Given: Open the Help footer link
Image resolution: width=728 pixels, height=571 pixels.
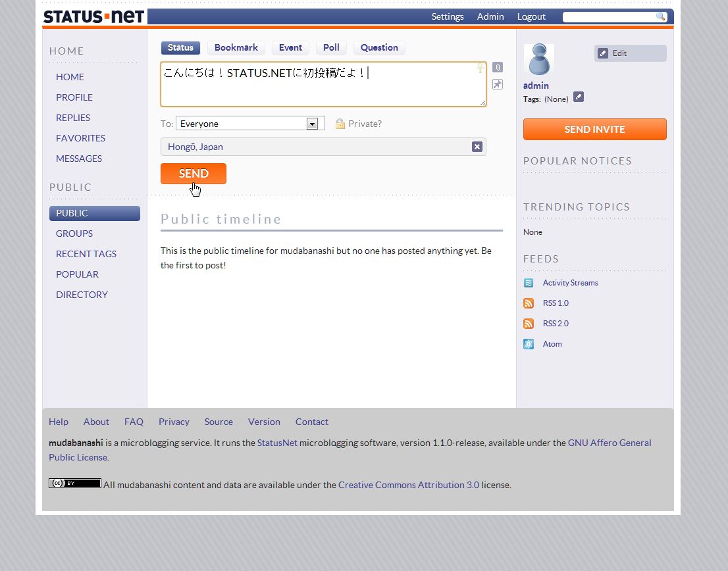Looking at the screenshot, I should click(x=59, y=422).
